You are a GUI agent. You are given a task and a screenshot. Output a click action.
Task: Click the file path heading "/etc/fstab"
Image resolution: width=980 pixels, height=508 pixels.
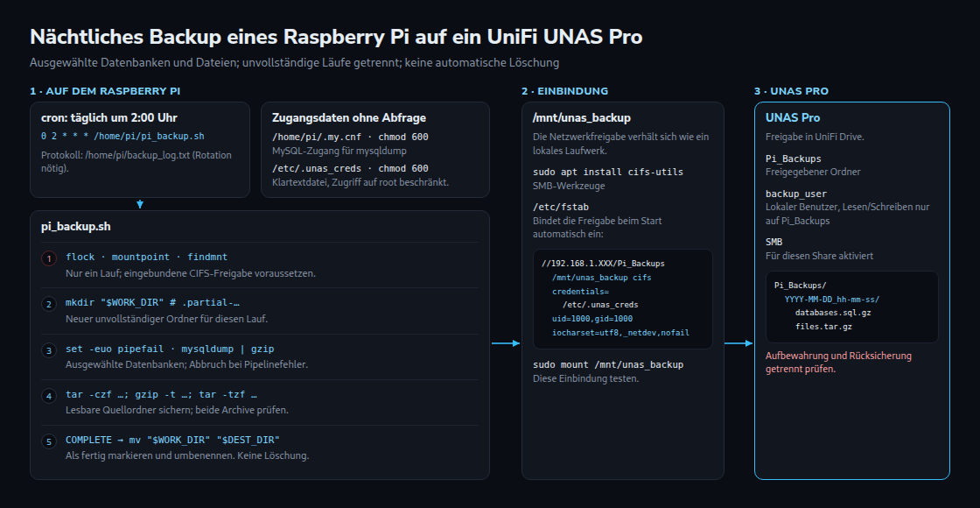coord(561,207)
